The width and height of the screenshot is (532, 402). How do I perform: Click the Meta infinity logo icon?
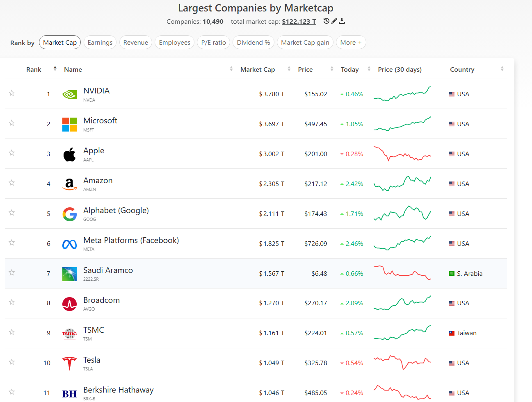69,244
